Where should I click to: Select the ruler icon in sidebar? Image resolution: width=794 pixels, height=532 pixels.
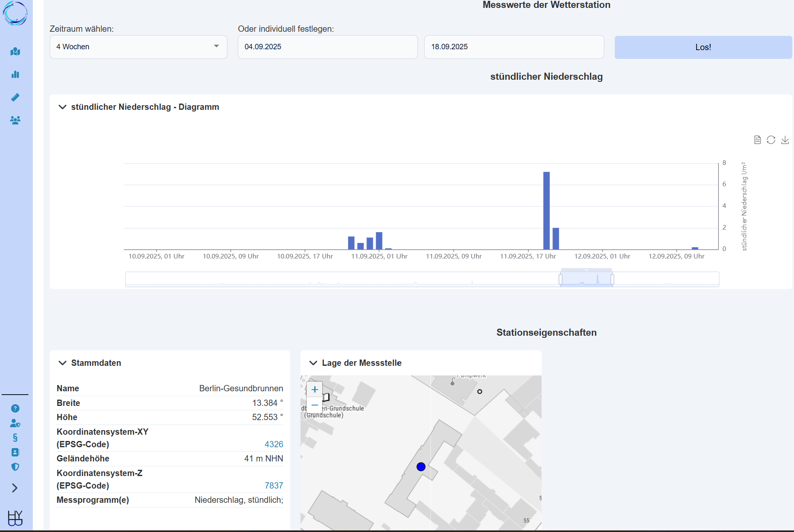(15, 97)
